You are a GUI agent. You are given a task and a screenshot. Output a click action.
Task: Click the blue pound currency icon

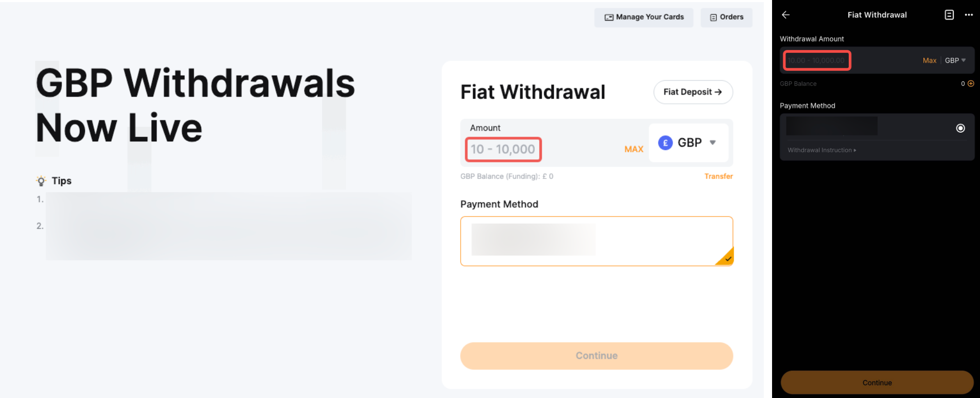[666, 143]
